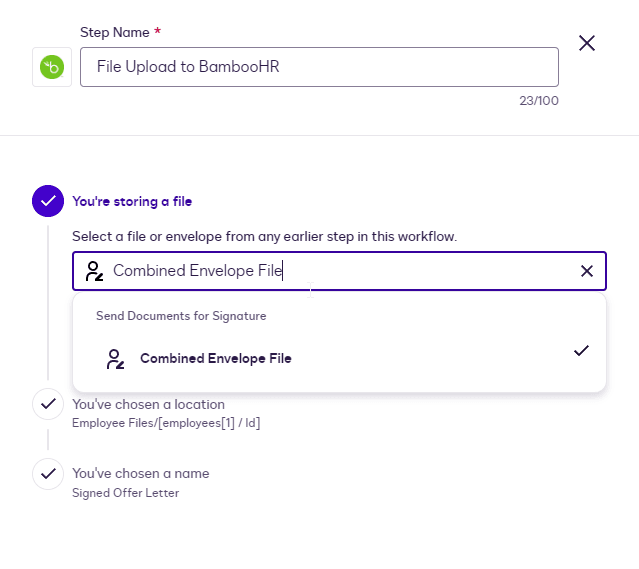Select the Combined Envelope File option
Screen dimensions: 639x569
click(x=216, y=359)
